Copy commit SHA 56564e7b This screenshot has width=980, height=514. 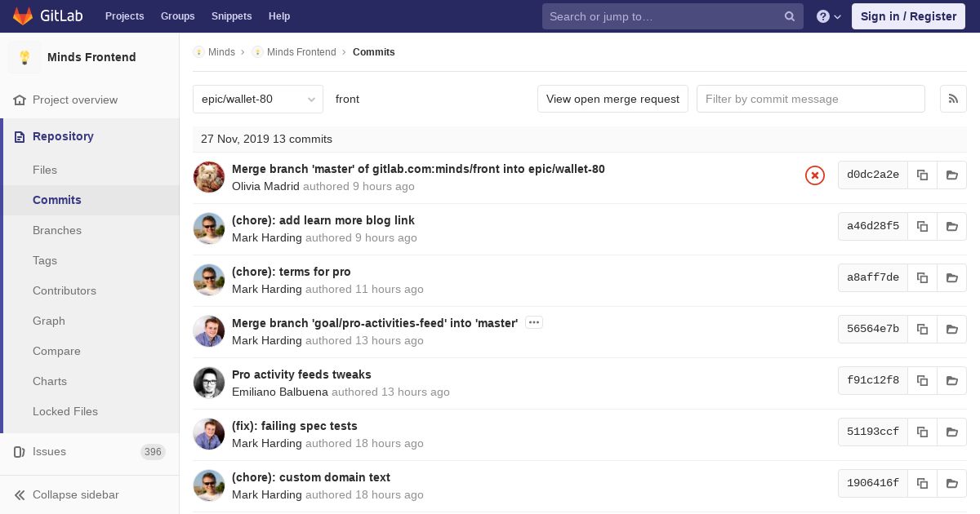coord(922,329)
